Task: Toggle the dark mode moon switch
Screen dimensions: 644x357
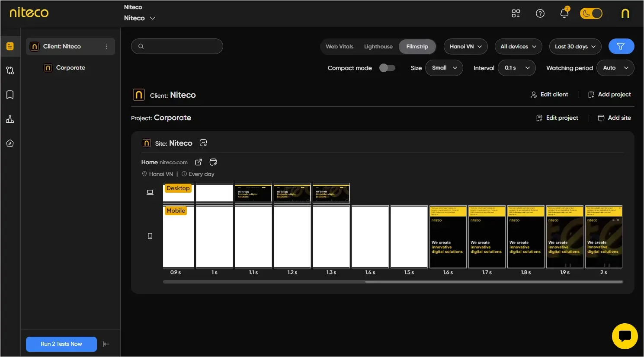Action: click(x=591, y=13)
